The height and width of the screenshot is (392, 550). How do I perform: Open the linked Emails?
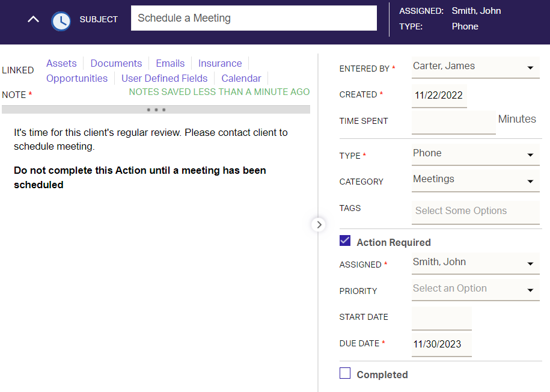(x=170, y=63)
